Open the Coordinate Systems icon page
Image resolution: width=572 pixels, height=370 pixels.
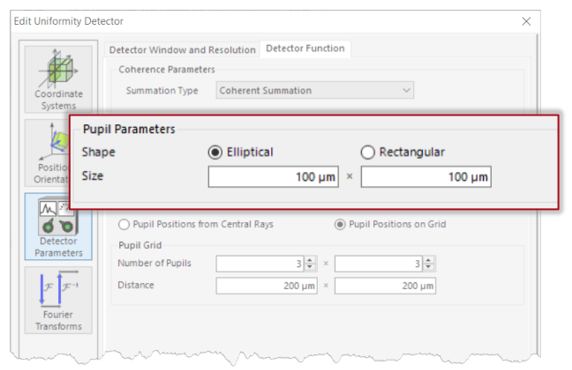click(58, 79)
